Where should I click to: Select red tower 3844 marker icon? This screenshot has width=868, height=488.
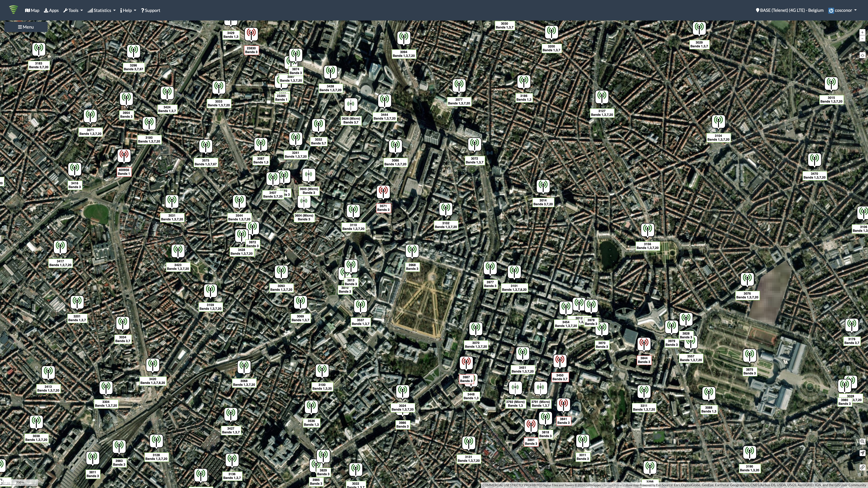(x=644, y=345)
